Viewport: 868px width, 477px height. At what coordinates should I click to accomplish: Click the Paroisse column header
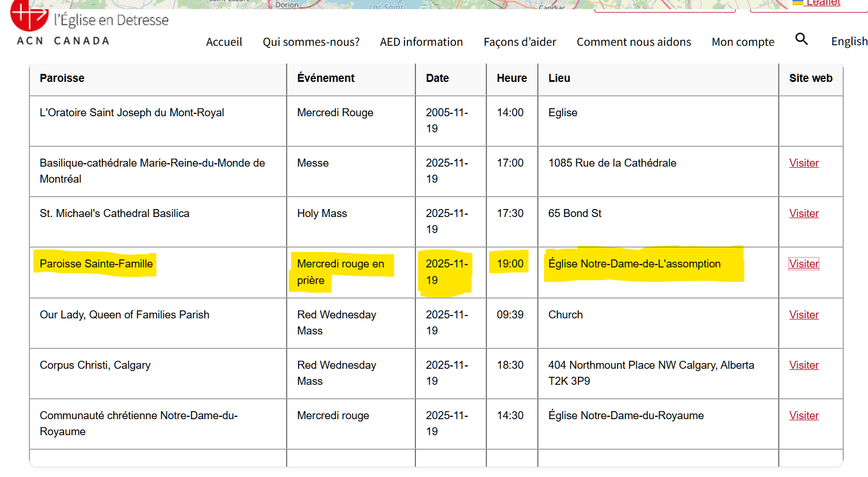coord(62,78)
